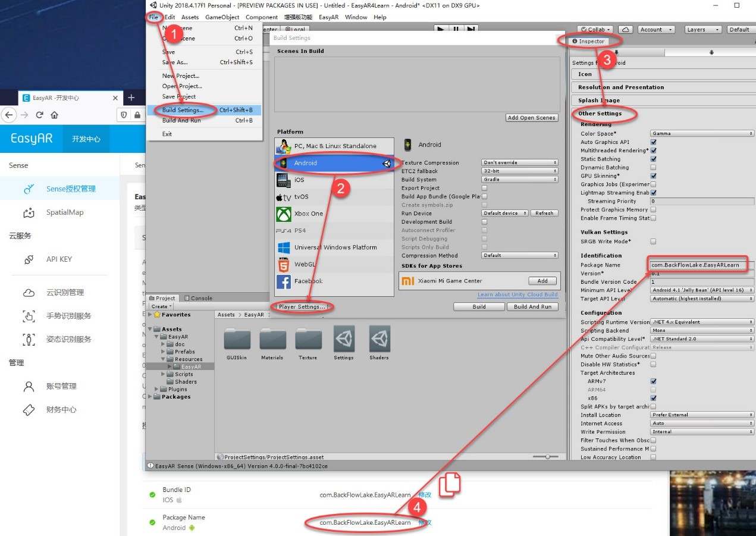Enable Dynamic Batching checkbox
This screenshot has height=536, width=756.
[653, 168]
